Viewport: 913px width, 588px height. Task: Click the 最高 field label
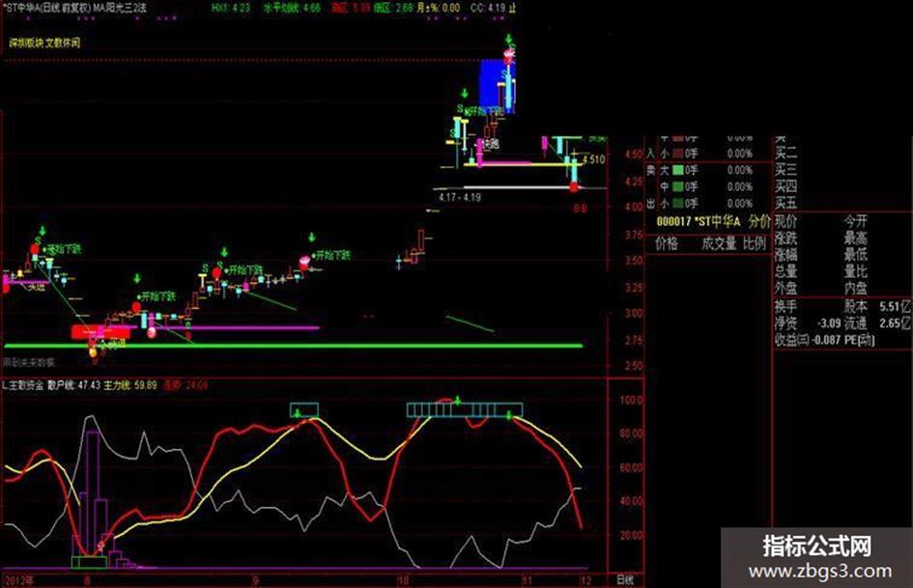856,238
